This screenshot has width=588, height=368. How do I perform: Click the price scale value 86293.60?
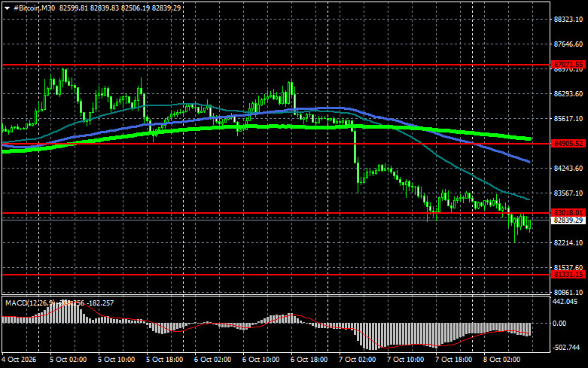click(568, 93)
